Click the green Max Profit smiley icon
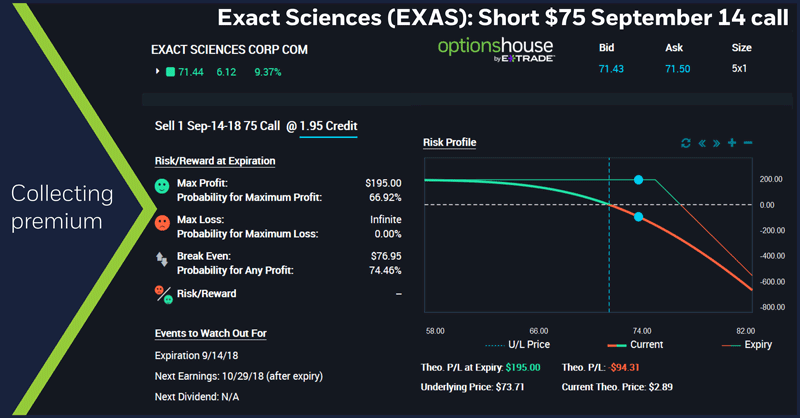 click(162, 187)
